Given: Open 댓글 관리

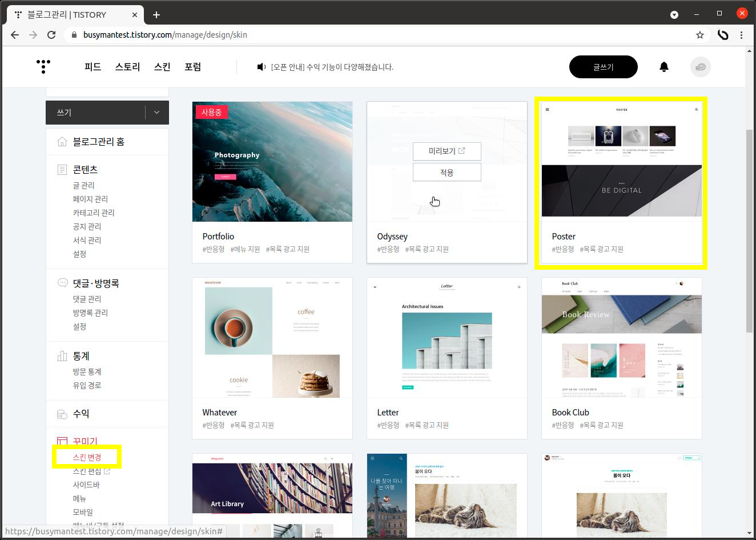Looking at the screenshot, I should (x=87, y=299).
